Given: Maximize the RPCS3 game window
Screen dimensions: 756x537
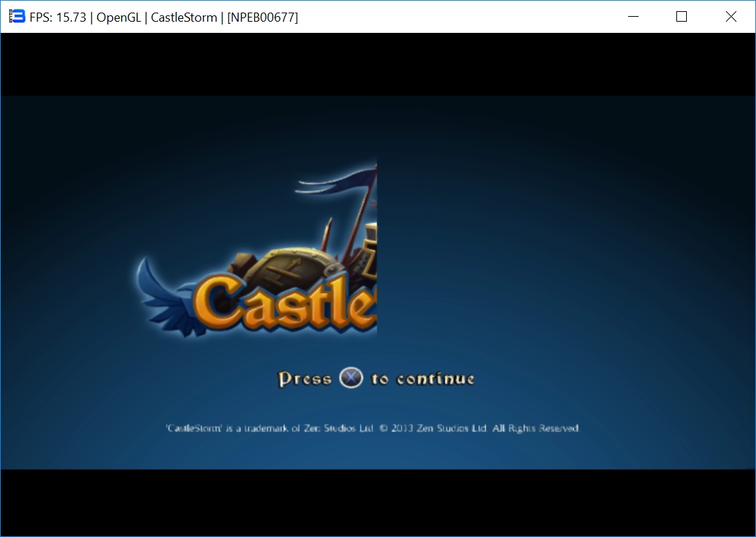Looking at the screenshot, I should [x=682, y=17].
